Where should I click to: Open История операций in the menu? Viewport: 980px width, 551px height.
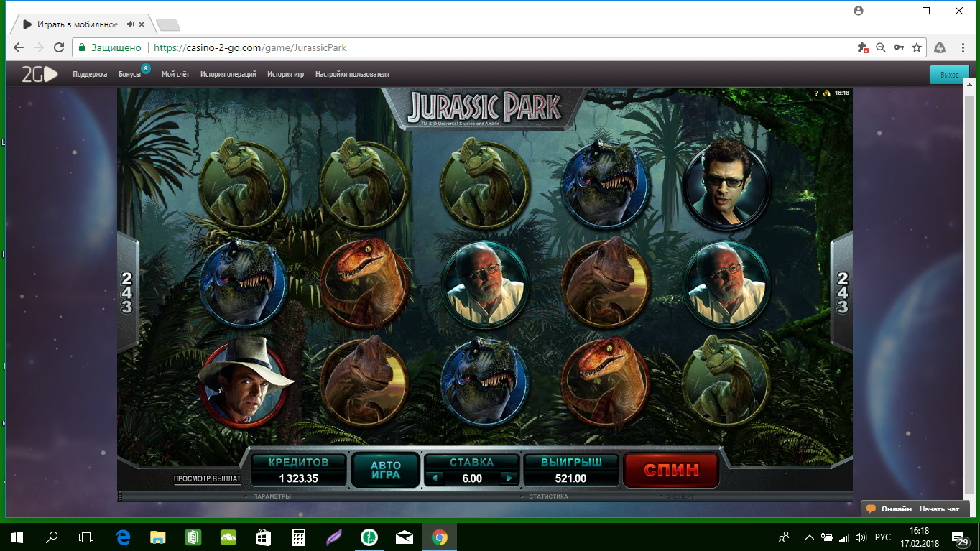(228, 74)
